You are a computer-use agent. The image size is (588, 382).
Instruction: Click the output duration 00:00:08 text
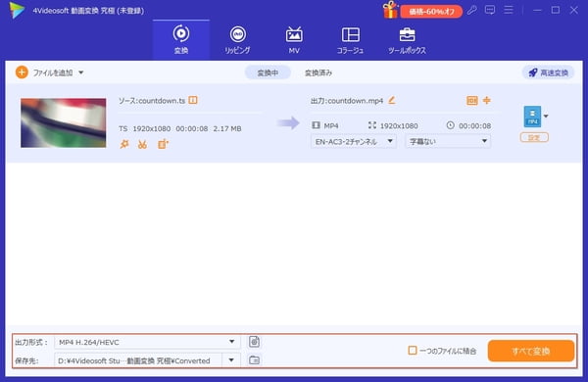[474, 126]
